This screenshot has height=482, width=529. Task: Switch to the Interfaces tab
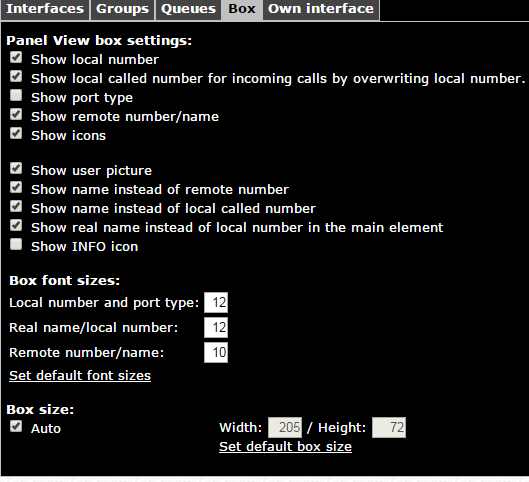pos(45,9)
